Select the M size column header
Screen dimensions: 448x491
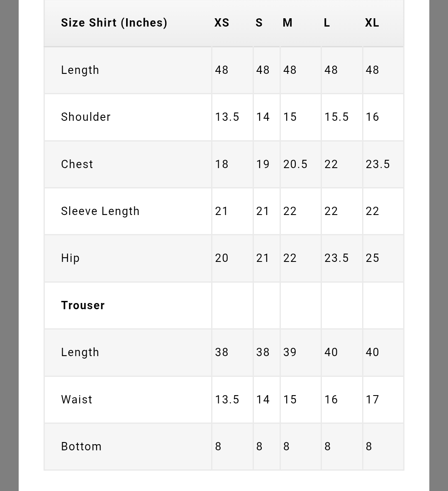[x=287, y=23]
